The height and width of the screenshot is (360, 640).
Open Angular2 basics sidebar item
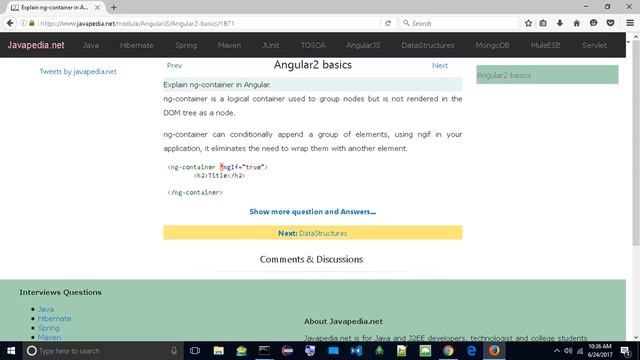pos(547,75)
